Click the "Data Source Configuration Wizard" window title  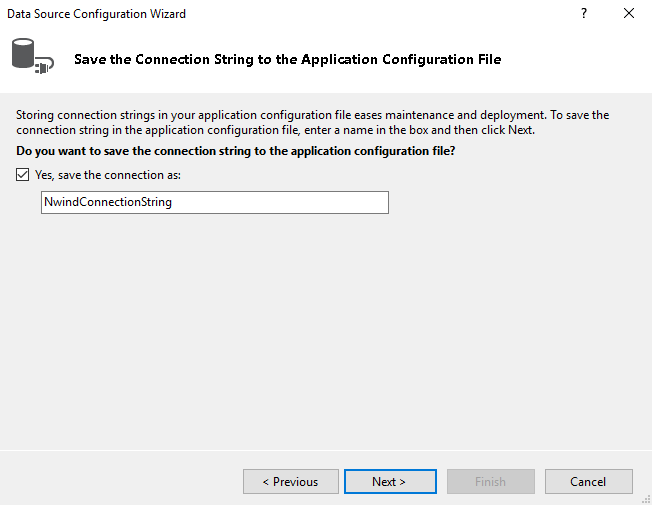96,14
